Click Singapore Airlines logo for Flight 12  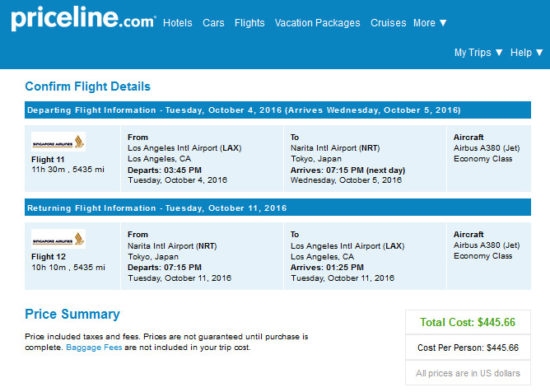[59, 239]
